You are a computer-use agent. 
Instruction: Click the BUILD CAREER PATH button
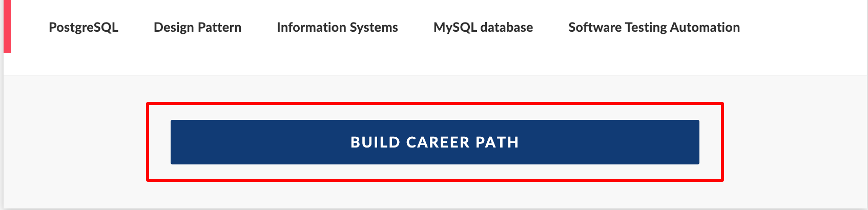[x=435, y=142]
